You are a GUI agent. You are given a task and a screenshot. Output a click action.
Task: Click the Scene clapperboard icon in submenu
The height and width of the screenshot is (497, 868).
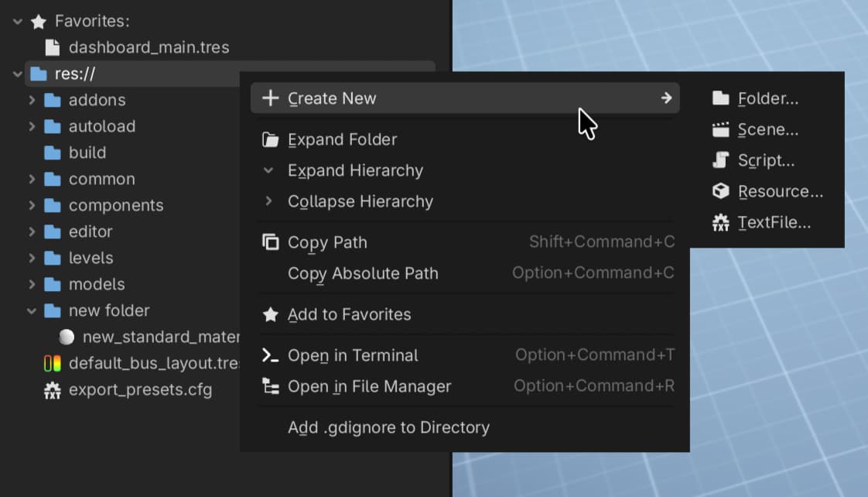tap(720, 130)
